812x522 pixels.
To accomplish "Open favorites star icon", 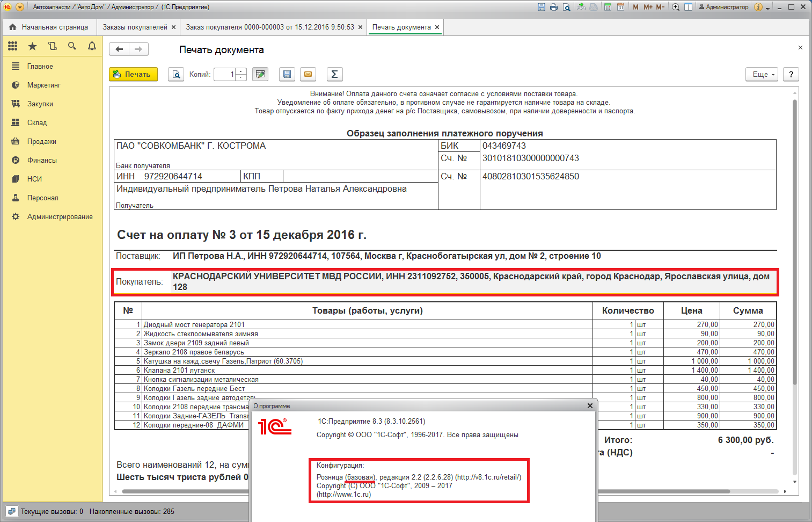I will [33, 46].
